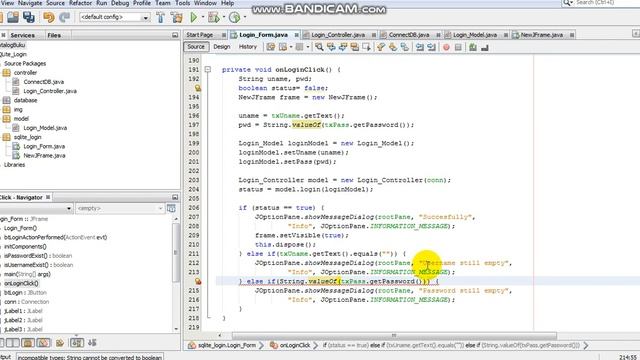
Task: Click the Shift Line Left icon
Action: tap(420, 47)
